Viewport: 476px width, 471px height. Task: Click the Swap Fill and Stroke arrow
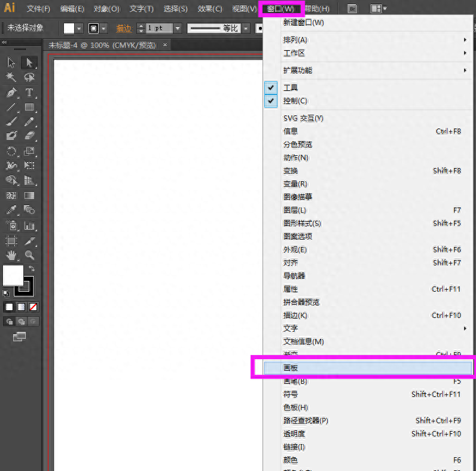(x=32, y=268)
